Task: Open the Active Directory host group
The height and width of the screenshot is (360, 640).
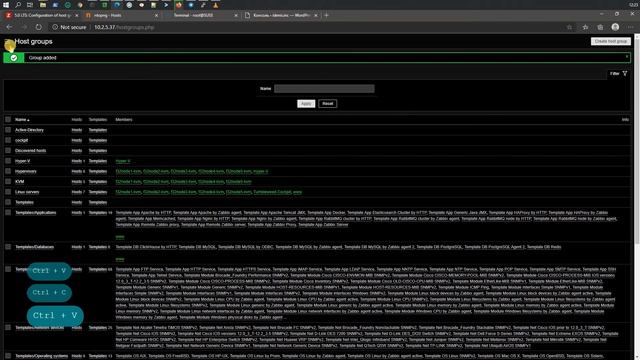Action: [x=29, y=130]
